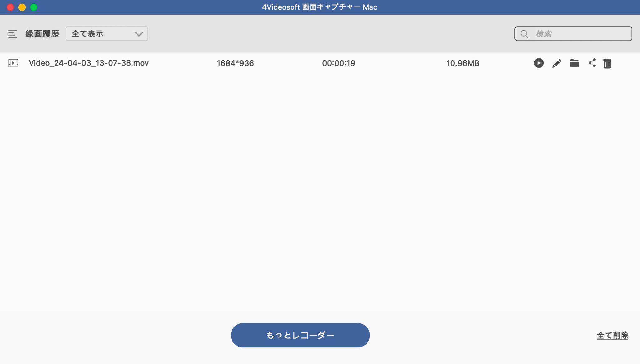
Task: Open the recording's folder location icon
Action: 574,63
